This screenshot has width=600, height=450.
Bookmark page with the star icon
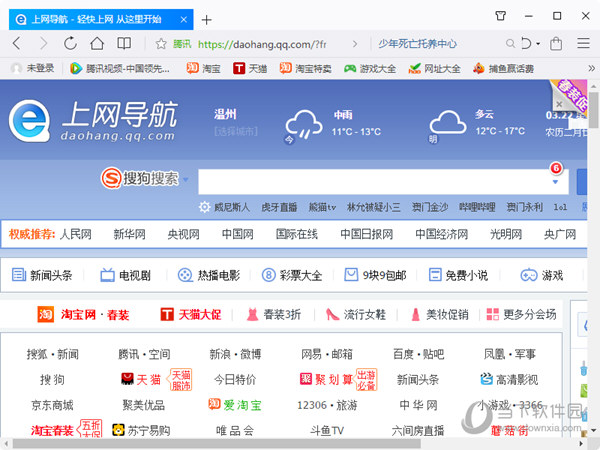pyautogui.click(x=161, y=44)
